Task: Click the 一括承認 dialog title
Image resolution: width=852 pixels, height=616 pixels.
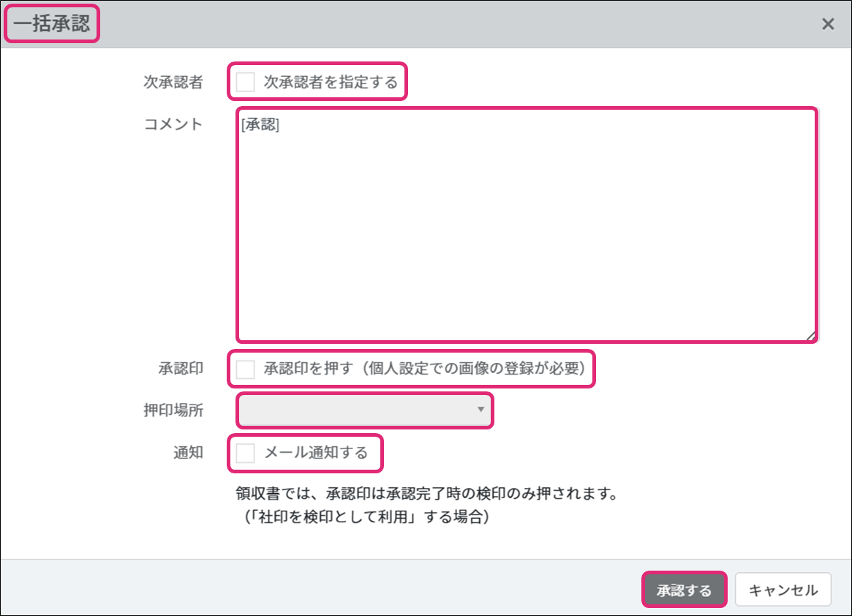Action: 51,24
